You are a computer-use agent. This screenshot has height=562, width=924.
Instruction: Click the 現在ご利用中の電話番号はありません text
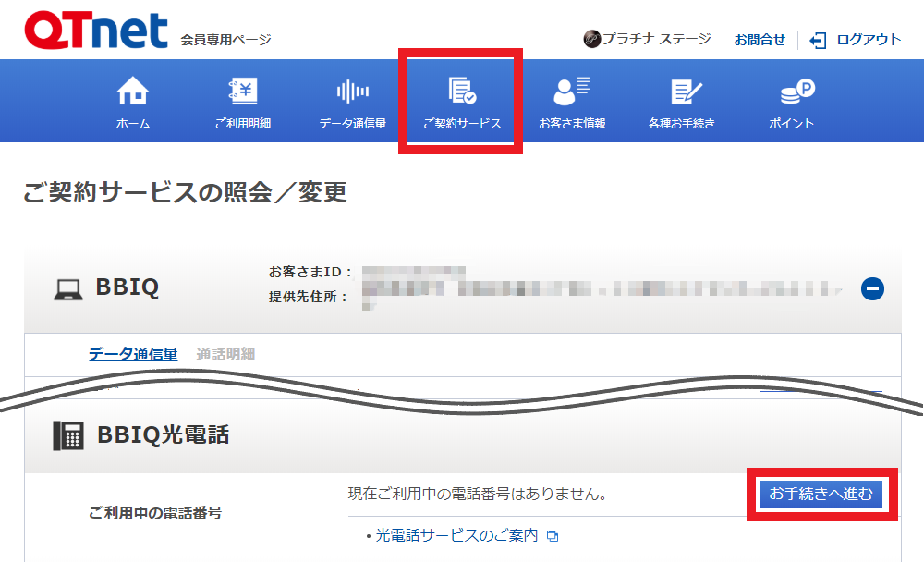click(x=478, y=494)
